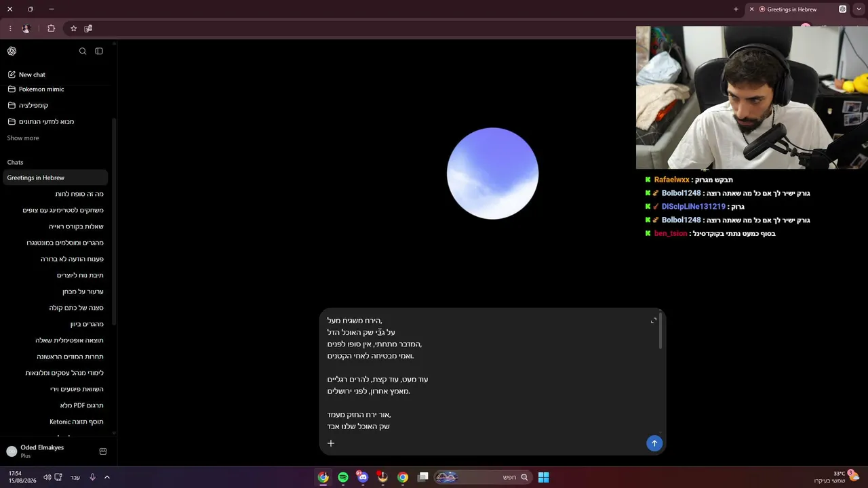Expand projects with Show more
Viewport: 868px width, 488px height.
click(23, 138)
